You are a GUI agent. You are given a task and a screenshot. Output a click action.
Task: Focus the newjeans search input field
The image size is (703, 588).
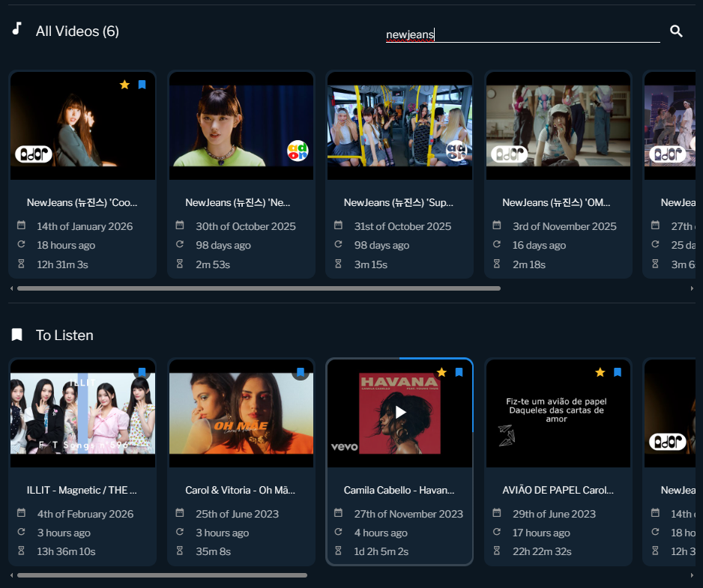point(523,34)
